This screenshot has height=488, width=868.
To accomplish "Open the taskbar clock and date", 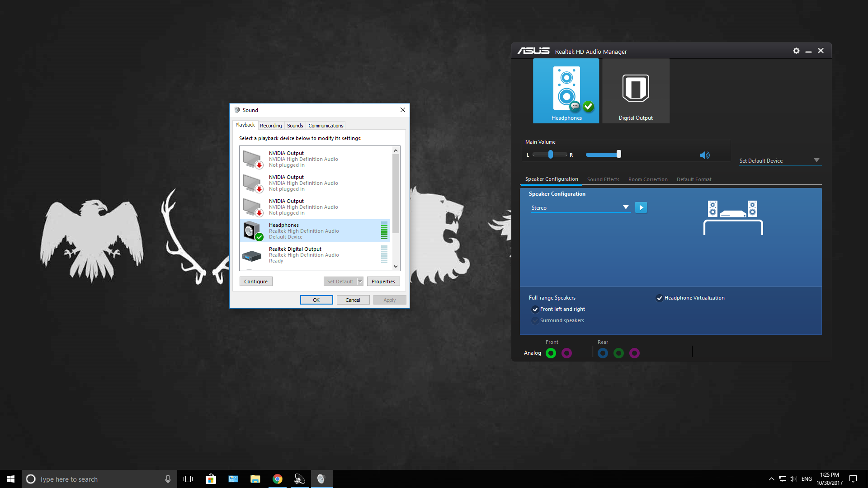I will [830, 479].
